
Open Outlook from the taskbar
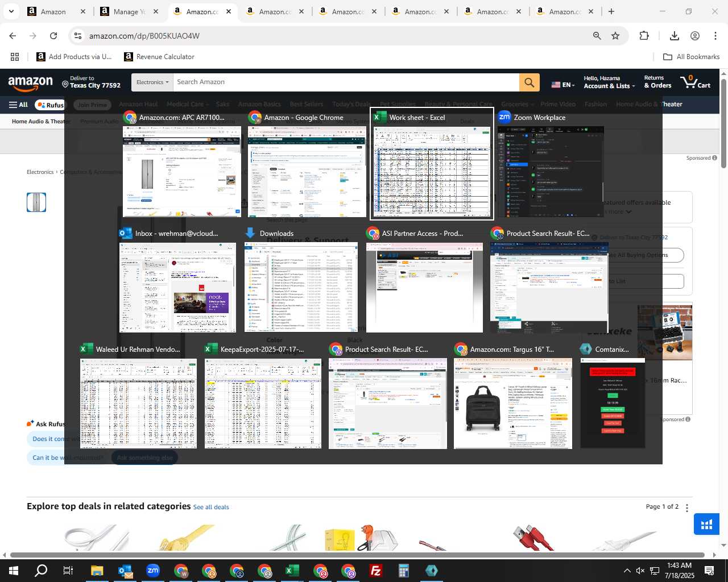(x=125, y=571)
